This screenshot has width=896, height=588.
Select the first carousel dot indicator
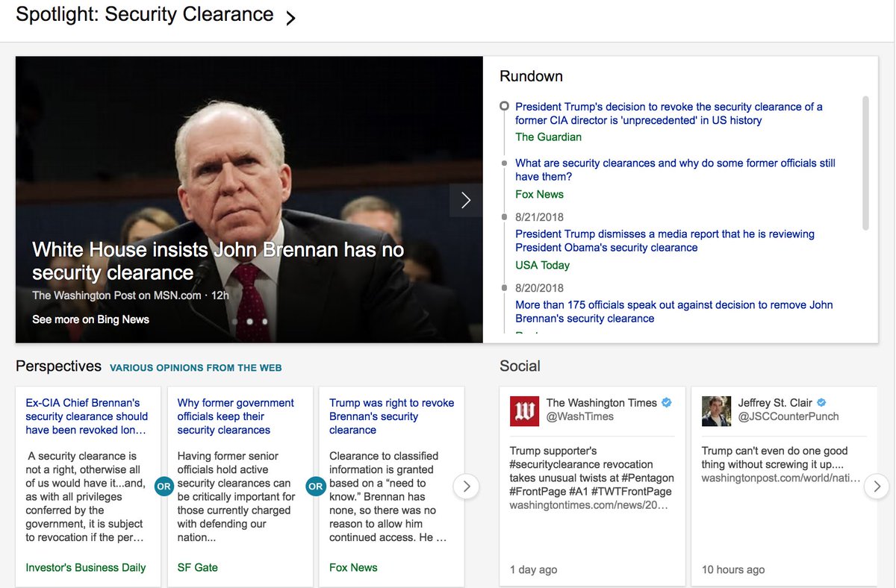[234, 322]
